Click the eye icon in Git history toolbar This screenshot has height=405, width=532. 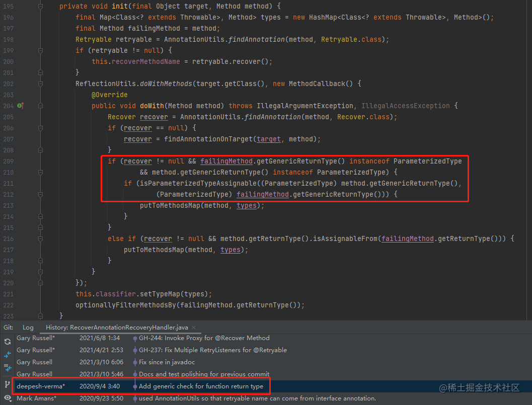click(8, 398)
